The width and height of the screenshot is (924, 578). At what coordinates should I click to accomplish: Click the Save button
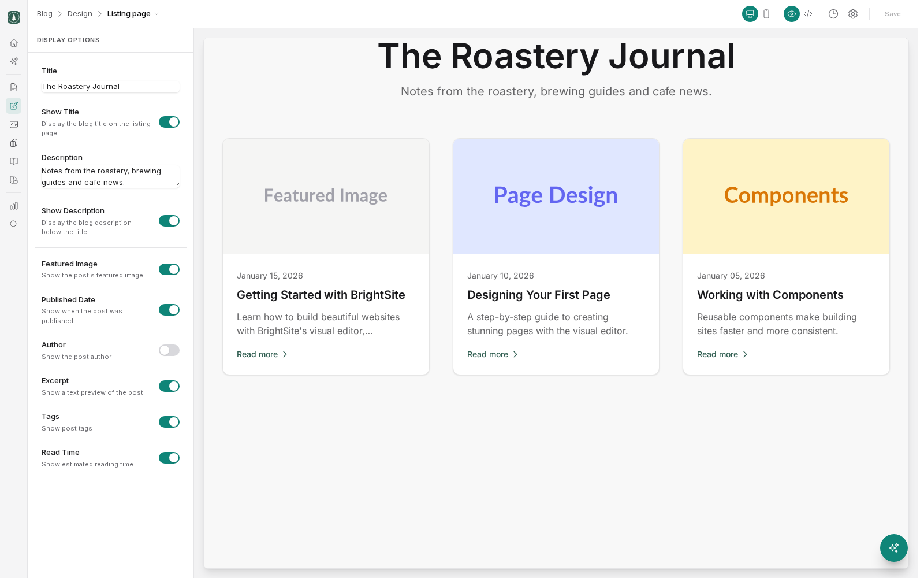coord(892,14)
